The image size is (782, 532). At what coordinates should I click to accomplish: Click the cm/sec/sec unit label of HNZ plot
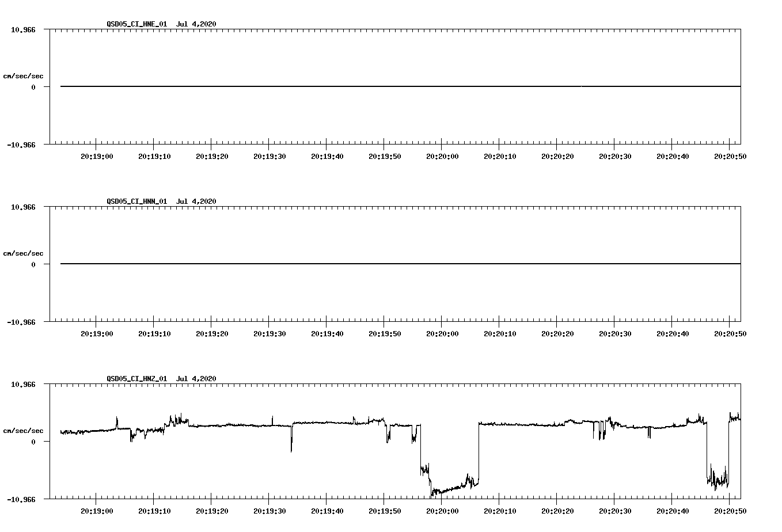pos(23,431)
